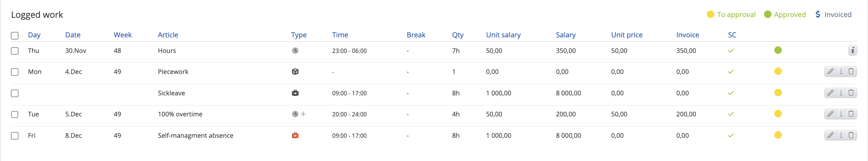868x161 pixels.
Task: Select the Fri 8.Dec row checkbox
Action: coord(15,136)
